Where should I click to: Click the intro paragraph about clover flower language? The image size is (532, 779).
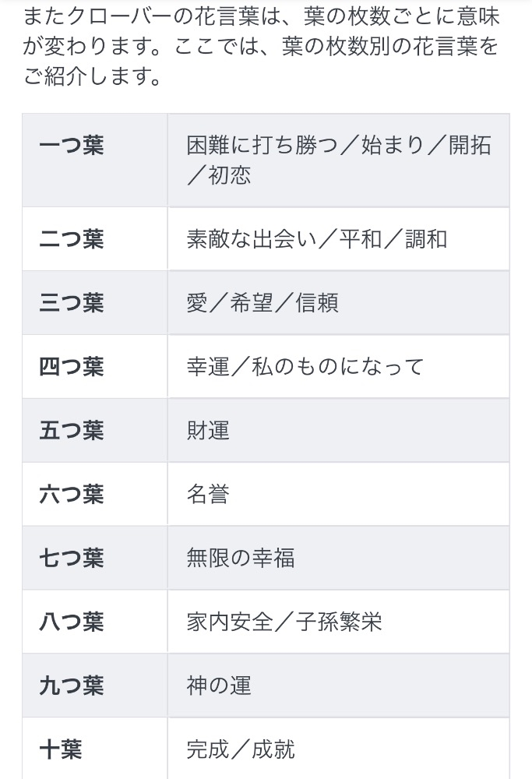click(261, 47)
